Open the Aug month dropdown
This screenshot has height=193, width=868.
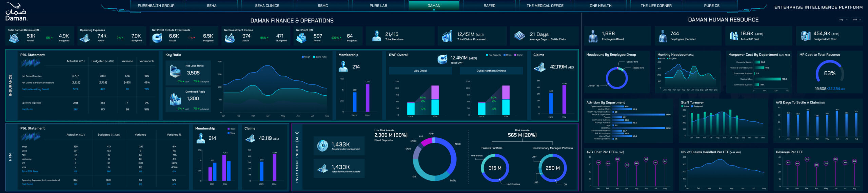click(843, 20)
